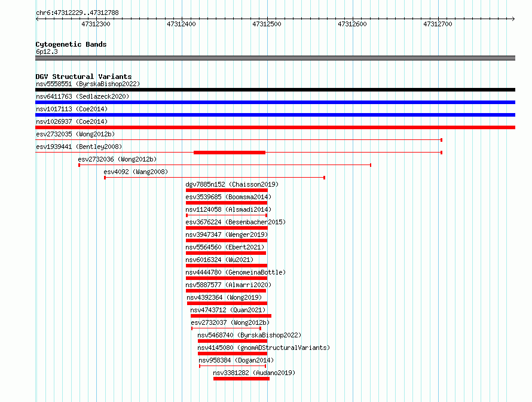Open the nsv1017113 (Coe2014) label
Image resolution: width=532 pixels, height=402 pixels.
coord(72,109)
